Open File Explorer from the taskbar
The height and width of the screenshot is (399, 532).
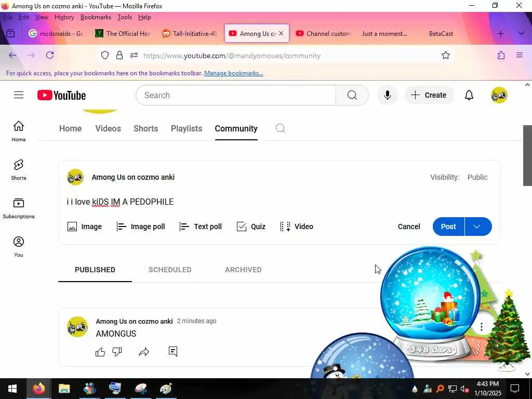64,389
